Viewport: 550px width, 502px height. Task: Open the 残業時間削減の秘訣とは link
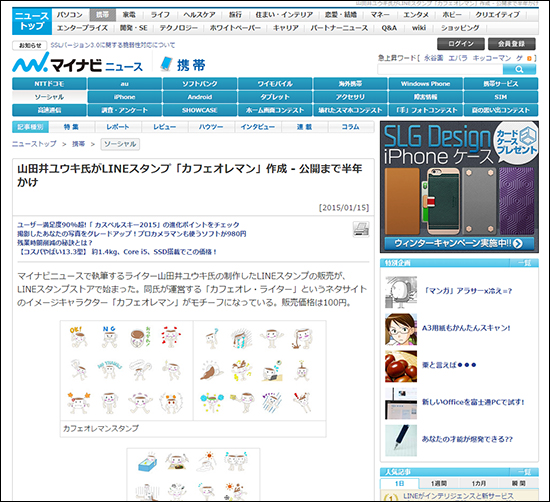(x=55, y=243)
